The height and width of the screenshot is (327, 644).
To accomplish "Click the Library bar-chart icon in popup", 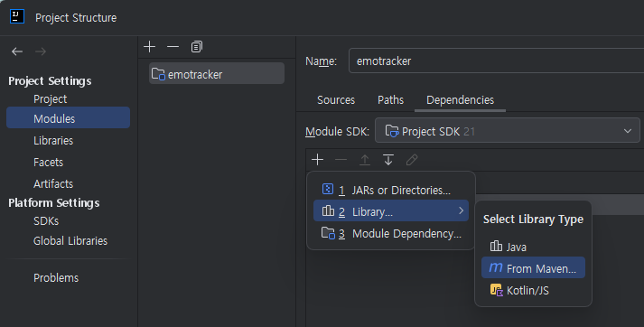I will coord(328,211).
